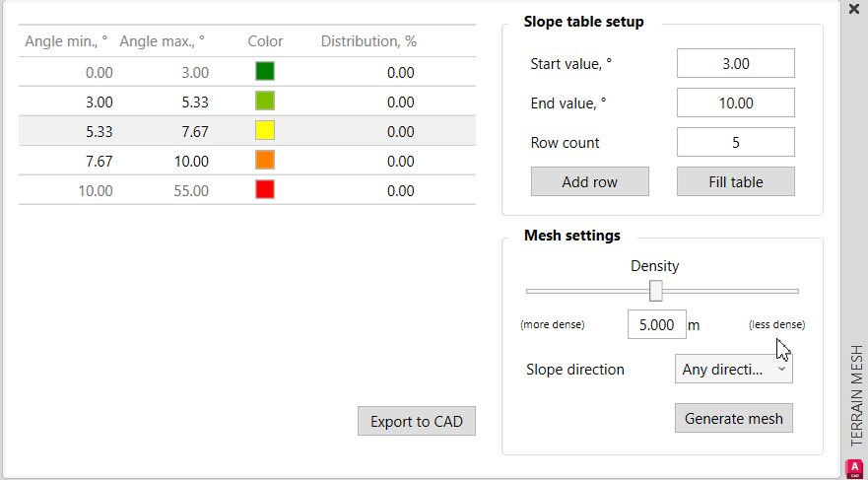Click the Terrain Mesh vertical tab label
The width and height of the screenshot is (868, 480).
(x=856, y=395)
